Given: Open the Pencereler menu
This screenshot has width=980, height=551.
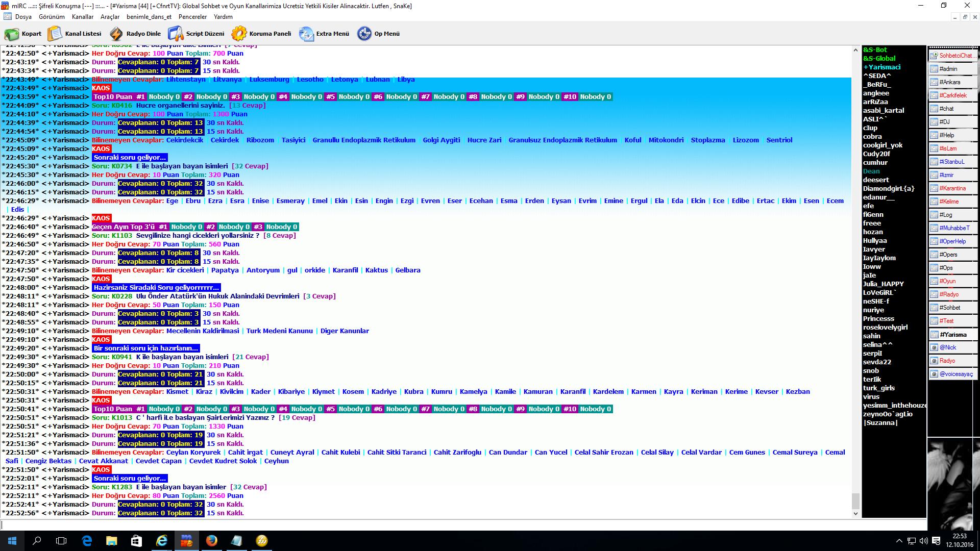Looking at the screenshot, I should coord(192,17).
